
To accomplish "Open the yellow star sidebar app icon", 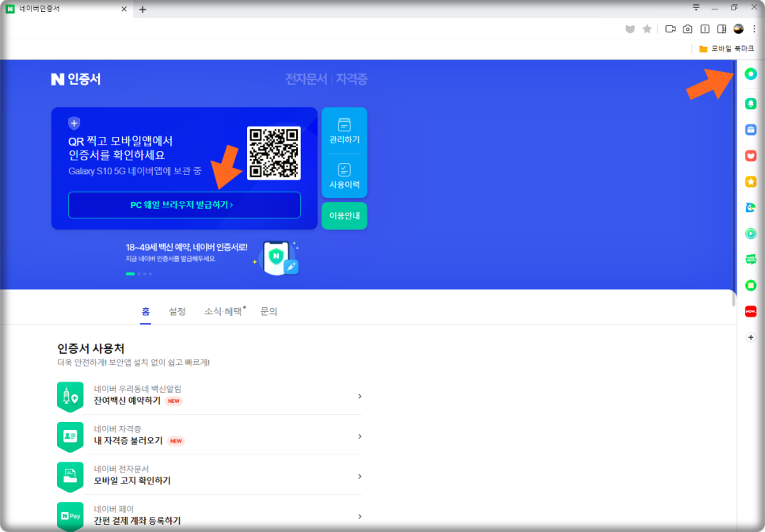I will pyautogui.click(x=750, y=181).
